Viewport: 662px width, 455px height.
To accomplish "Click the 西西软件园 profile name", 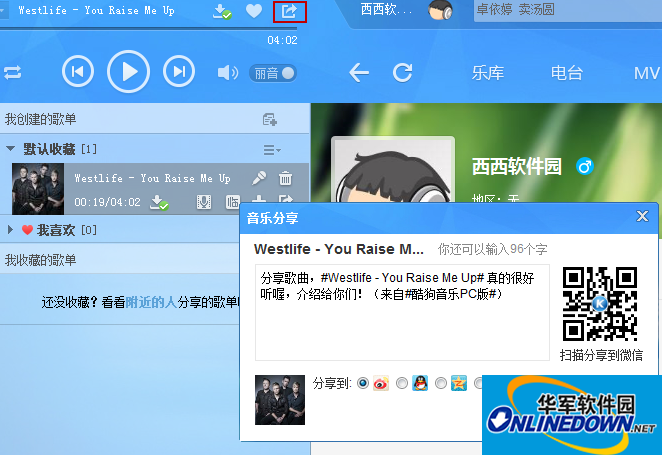I will click(x=516, y=167).
